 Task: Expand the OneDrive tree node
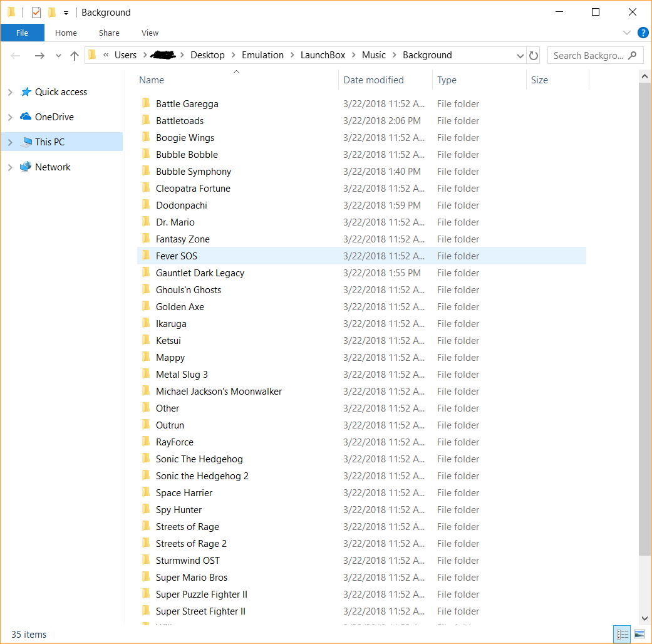coord(11,117)
